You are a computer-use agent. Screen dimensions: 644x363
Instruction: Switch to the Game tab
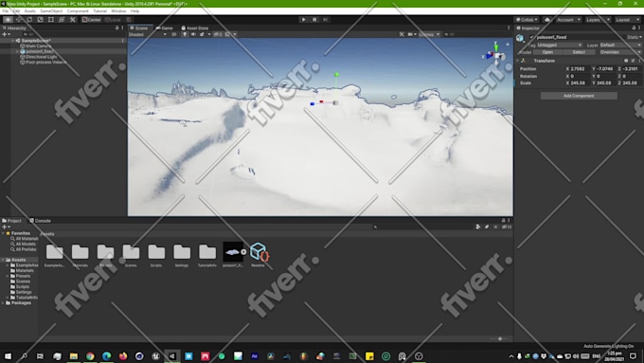pyautogui.click(x=165, y=27)
